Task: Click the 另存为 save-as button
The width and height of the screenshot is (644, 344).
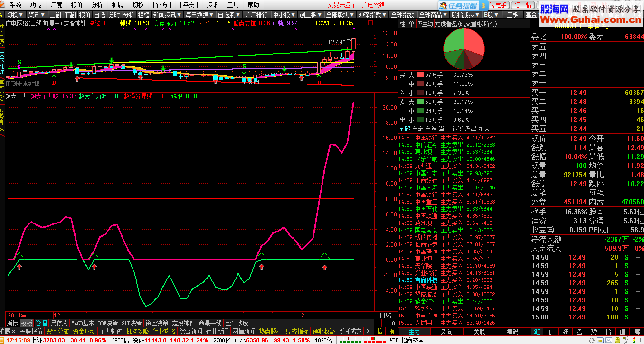Action: [x=59, y=323]
